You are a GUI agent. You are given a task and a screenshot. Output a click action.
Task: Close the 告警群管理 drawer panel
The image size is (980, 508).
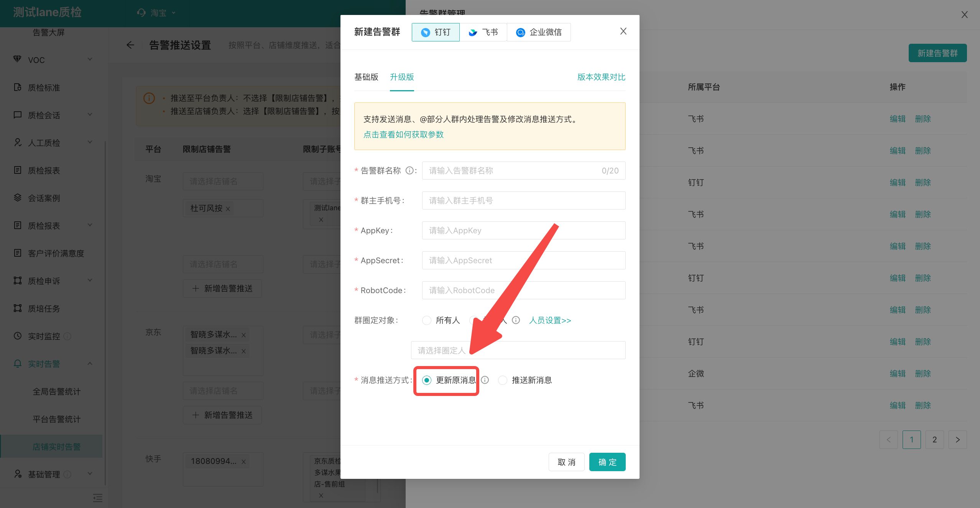tap(965, 15)
